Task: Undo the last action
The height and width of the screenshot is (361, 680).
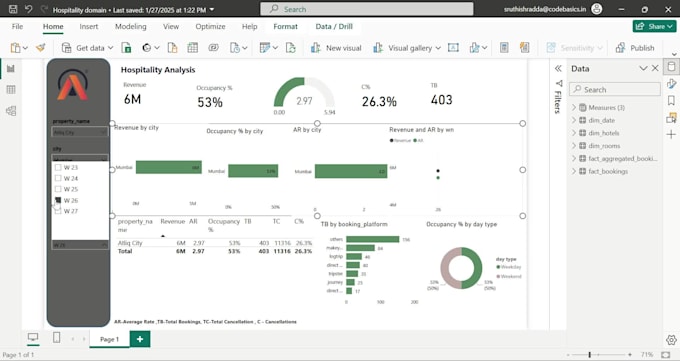Action: point(29,9)
